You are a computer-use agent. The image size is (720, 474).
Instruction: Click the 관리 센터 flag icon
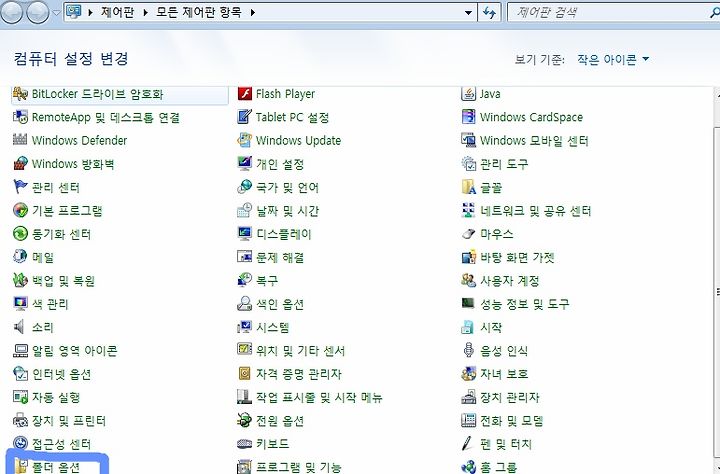(20, 187)
